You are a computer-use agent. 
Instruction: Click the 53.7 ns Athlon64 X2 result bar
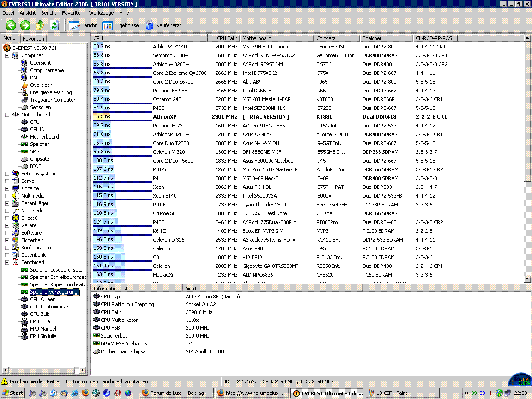[122, 47]
